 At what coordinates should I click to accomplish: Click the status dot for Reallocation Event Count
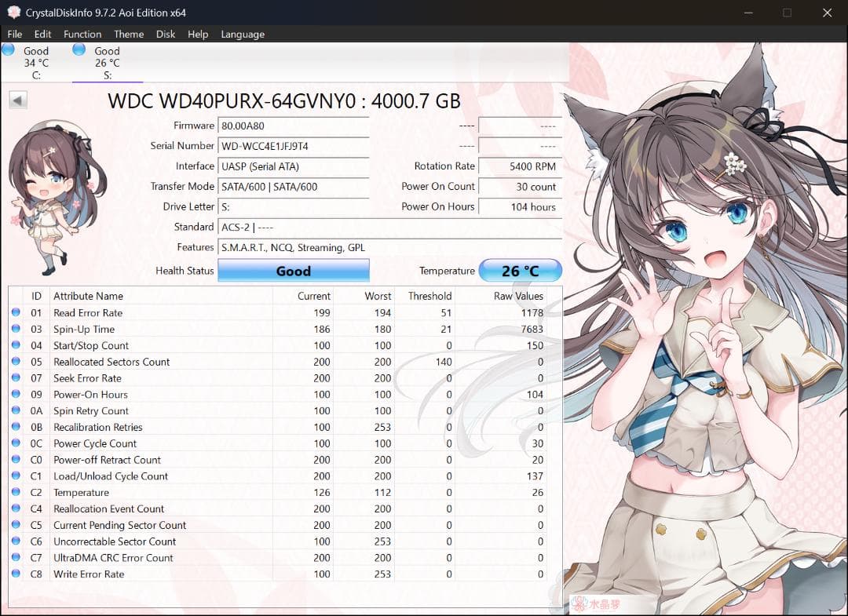(x=16, y=508)
